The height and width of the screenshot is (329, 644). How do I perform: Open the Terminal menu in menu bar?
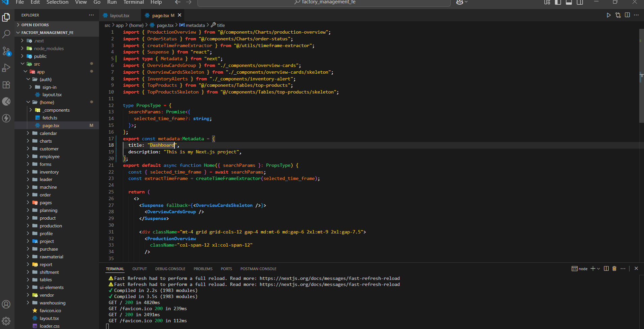pyautogui.click(x=133, y=2)
